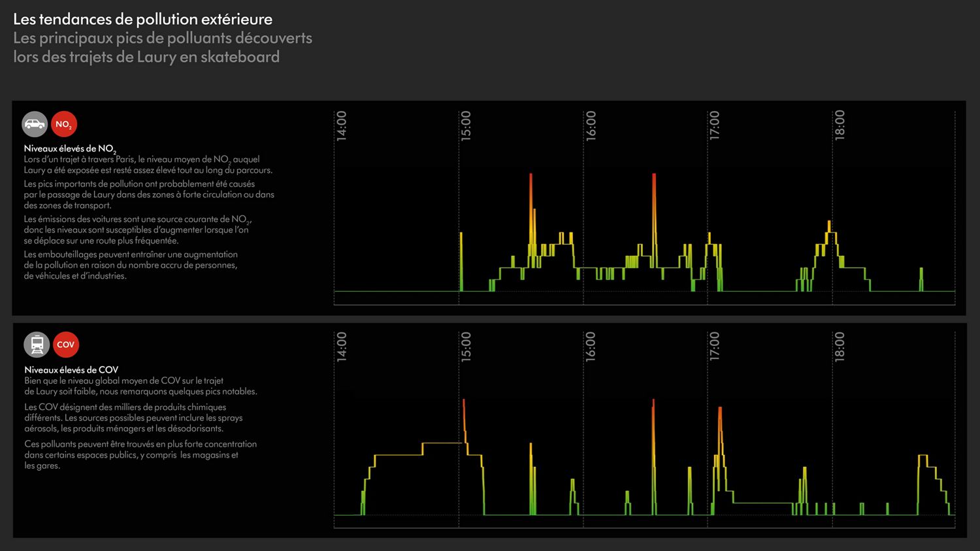Viewport: 980px width, 551px height.
Task: Click the gray train icon
Action: click(37, 345)
